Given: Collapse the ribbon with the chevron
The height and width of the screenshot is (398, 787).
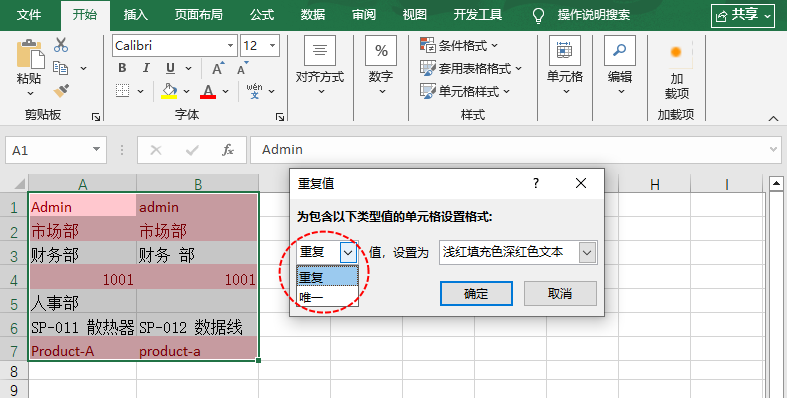Looking at the screenshot, I should 773,118.
